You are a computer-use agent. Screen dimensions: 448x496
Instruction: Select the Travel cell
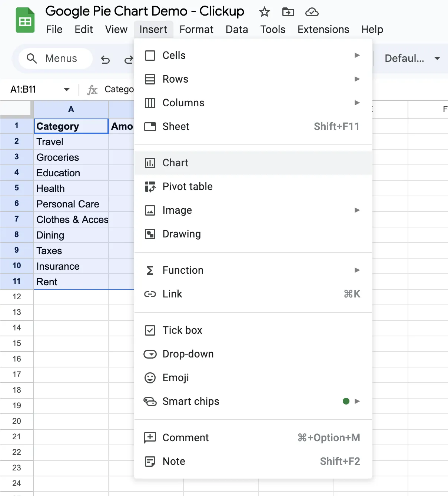tap(71, 142)
